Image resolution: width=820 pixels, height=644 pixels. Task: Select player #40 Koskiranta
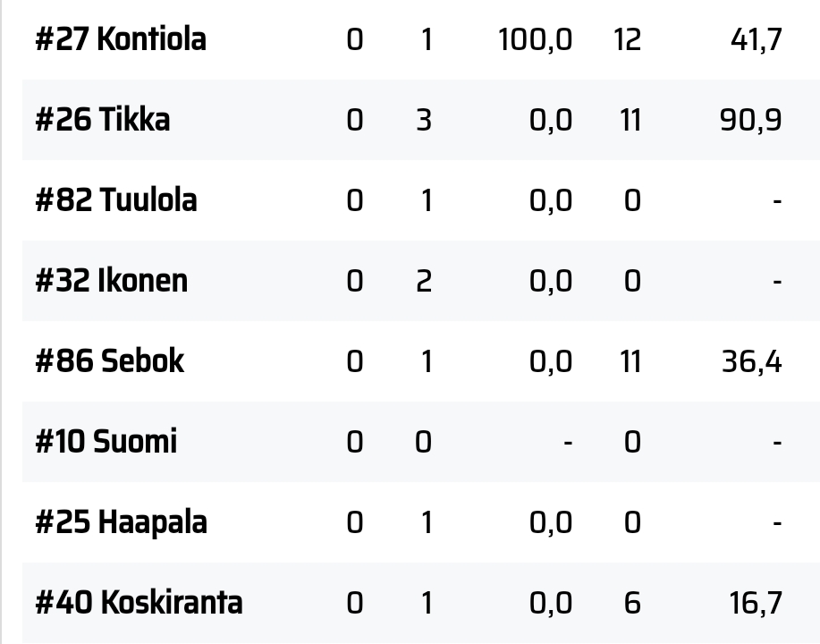click(x=139, y=603)
